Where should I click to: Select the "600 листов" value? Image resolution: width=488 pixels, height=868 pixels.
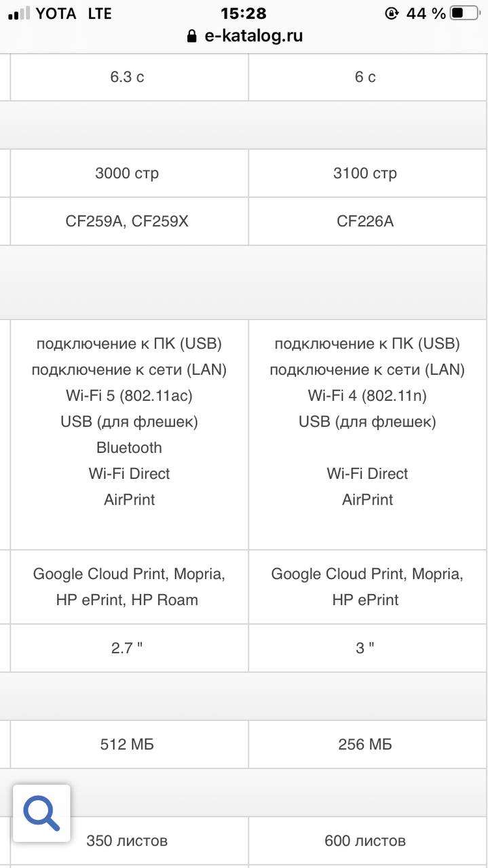coord(365,841)
